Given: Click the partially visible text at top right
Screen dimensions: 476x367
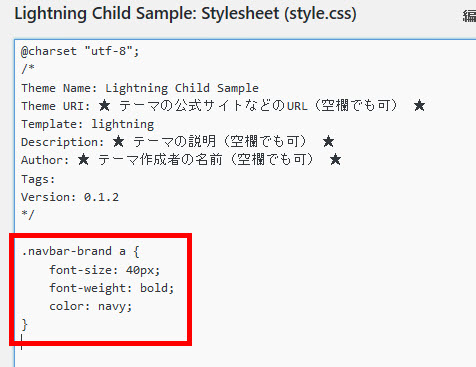Looking at the screenshot, I should tap(469, 15).
